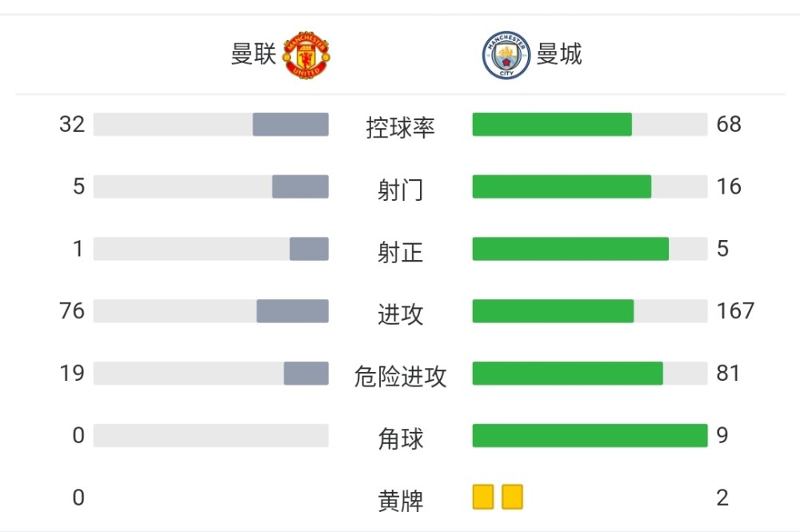
Task: Click the second yellow card icon
Action: (x=512, y=497)
